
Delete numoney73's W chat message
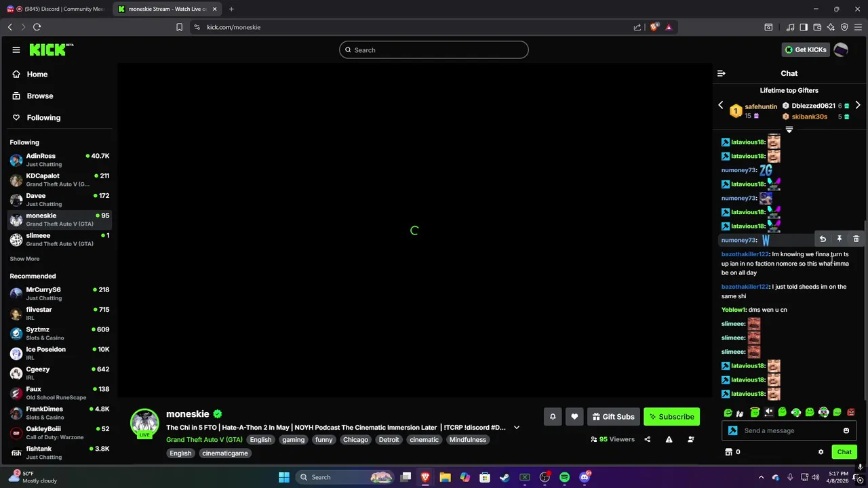click(x=856, y=239)
